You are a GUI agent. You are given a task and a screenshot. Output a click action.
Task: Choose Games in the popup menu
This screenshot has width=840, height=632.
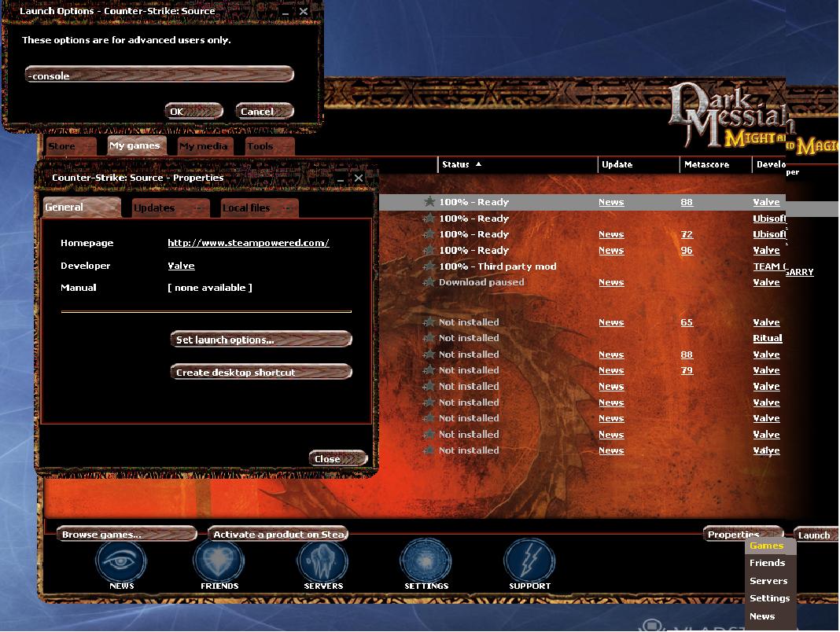769,546
